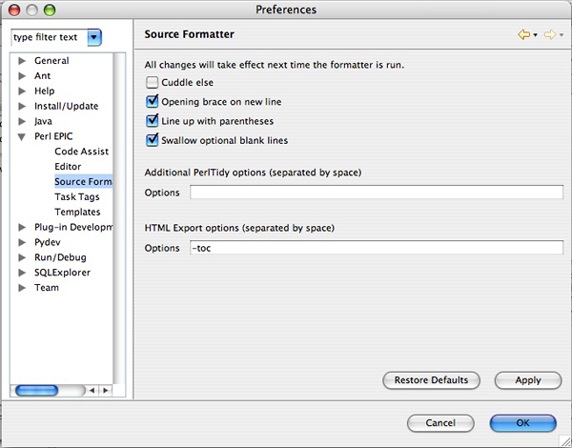Screen dimensions: 572x448
Task: Open the Code Assist preference page
Action: pyautogui.click(x=81, y=151)
